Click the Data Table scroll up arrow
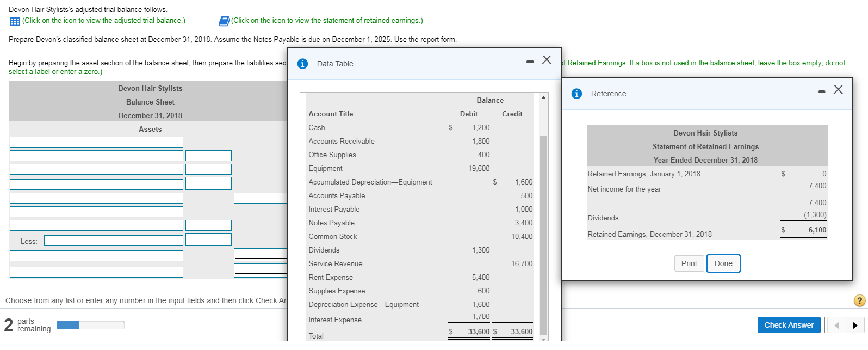 coord(543,97)
